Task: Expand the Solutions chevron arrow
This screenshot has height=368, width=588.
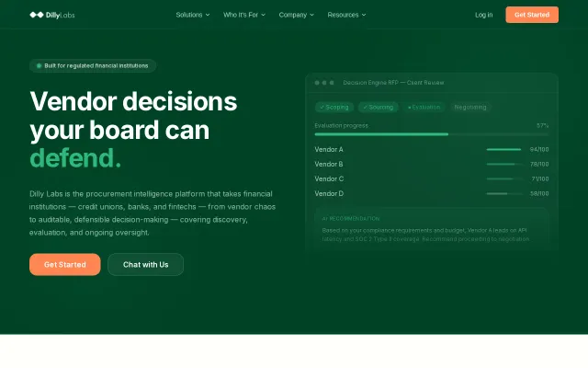Action: 208,15
